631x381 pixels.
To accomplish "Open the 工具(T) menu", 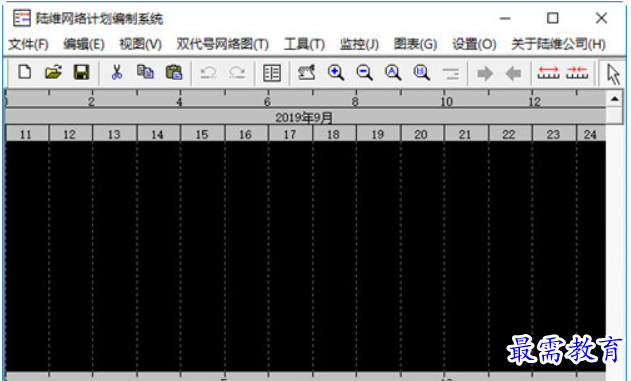I will pos(304,44).
